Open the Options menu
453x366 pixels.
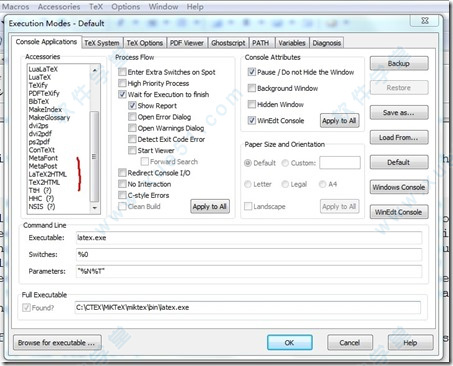[x=125, y=7]
